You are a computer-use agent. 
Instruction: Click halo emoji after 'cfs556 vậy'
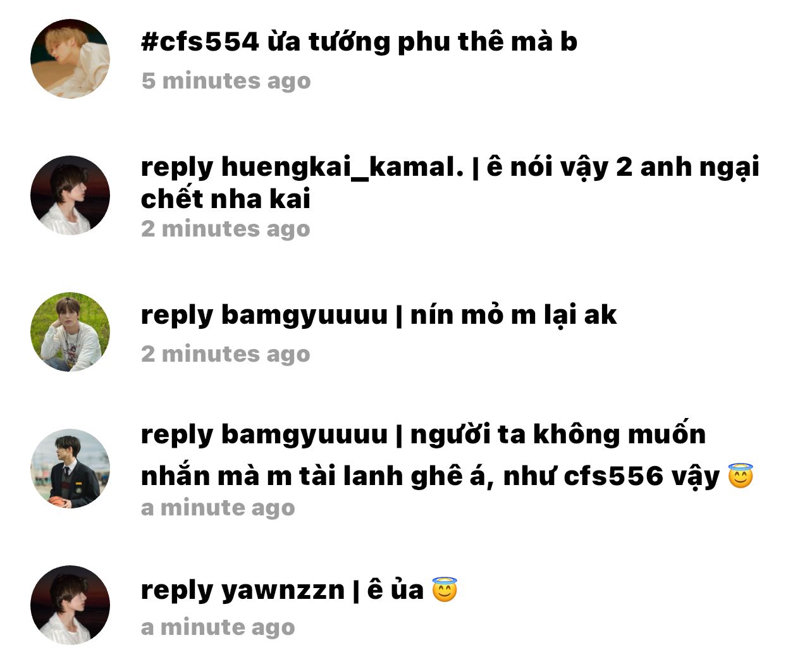tap(741, 476)
